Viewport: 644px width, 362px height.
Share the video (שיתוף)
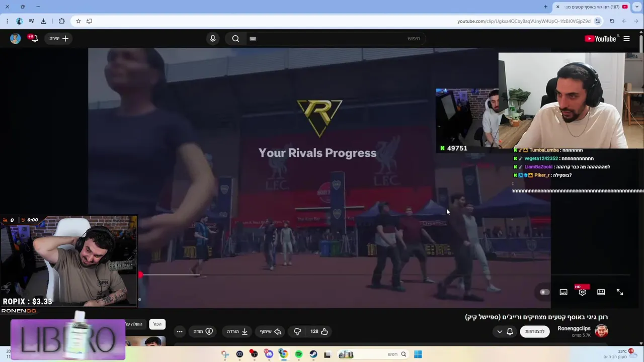point(270,331)
